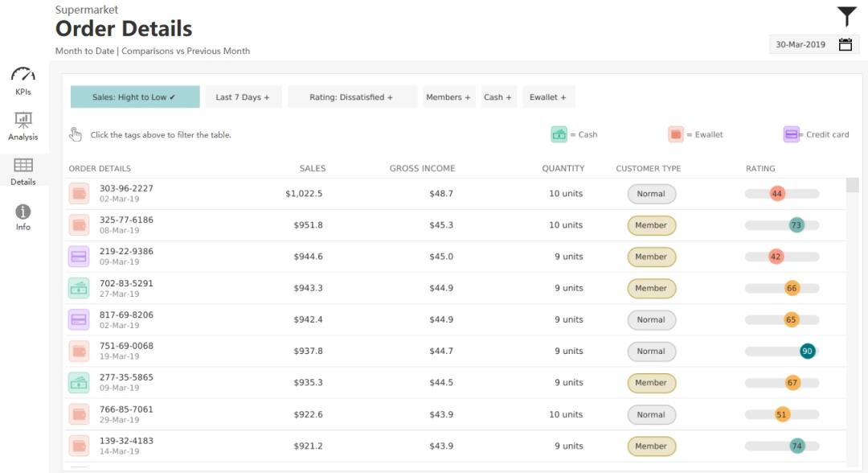Click the Ewallet legend icon
The width and height of the screenshot is (868, 473).
(x=676, y=134)
